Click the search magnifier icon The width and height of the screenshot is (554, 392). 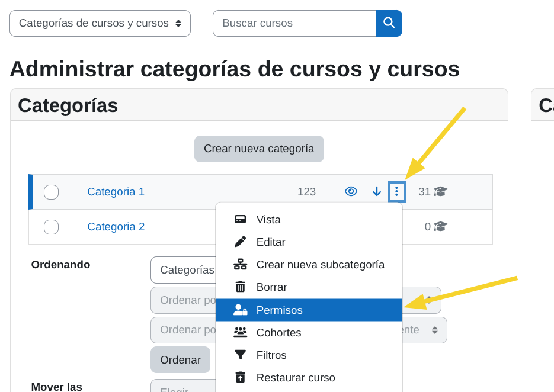point(389,23)
